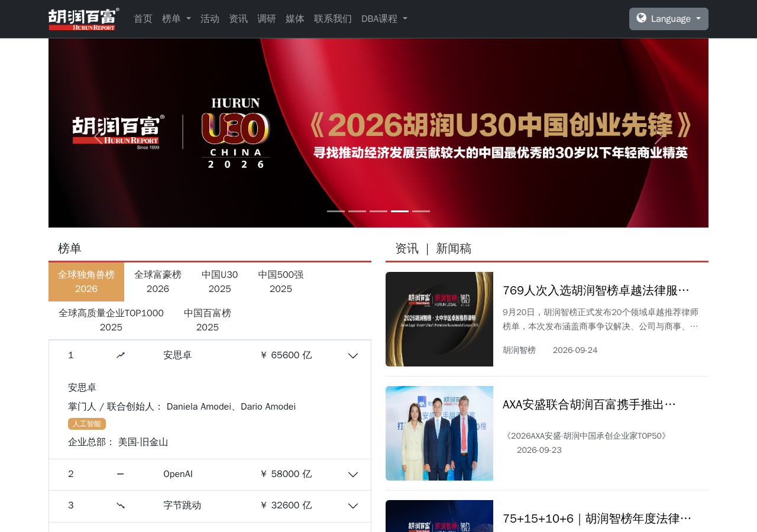The width and height of the screenshot is (757, 532).
Task: Switch to 中国百富榜 2025 tab
Action: [x=208, y=320]
